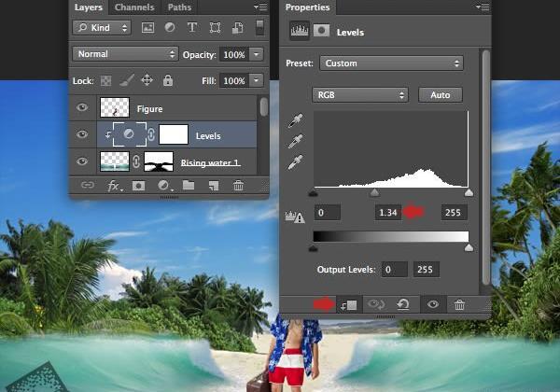This screenshot has height=392, width=560.
Task: Click the Rising water 1 layer thumbnail
Action: [115, 161]
